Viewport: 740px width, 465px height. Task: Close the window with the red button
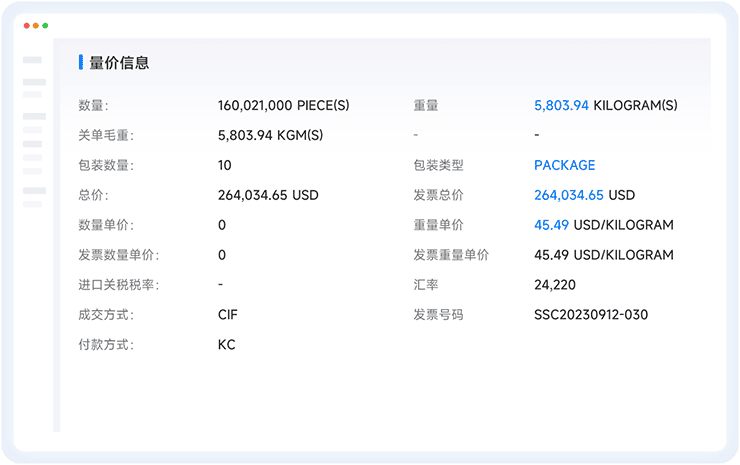pyautogui.click(x=27, y=25)
